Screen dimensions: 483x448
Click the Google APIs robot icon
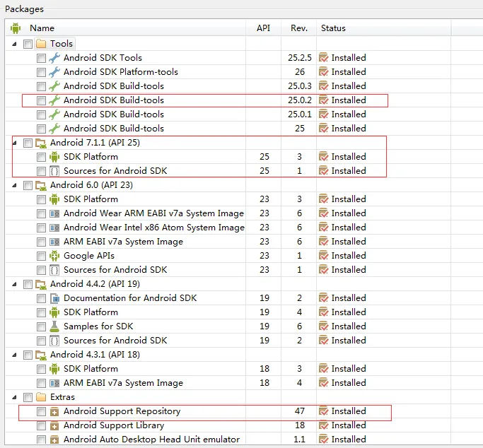[x=54, y=256]
